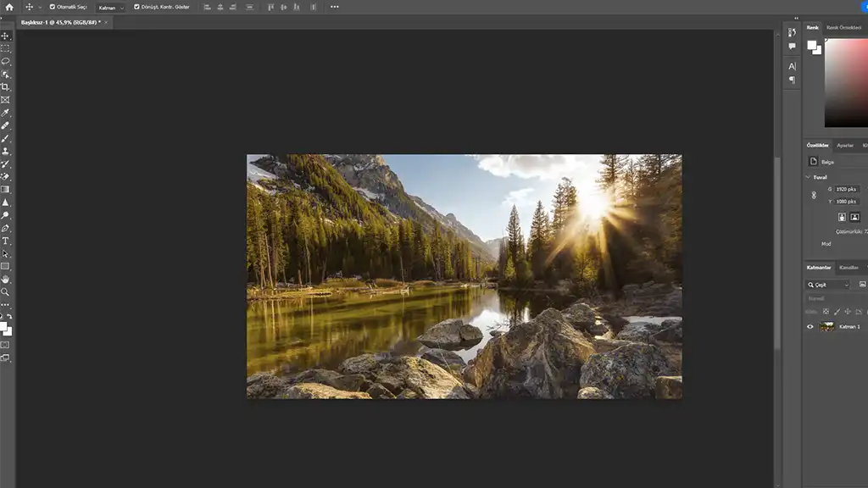Select the Spot Healing Brush tool

pyautogui.click(x=5, y=125)
